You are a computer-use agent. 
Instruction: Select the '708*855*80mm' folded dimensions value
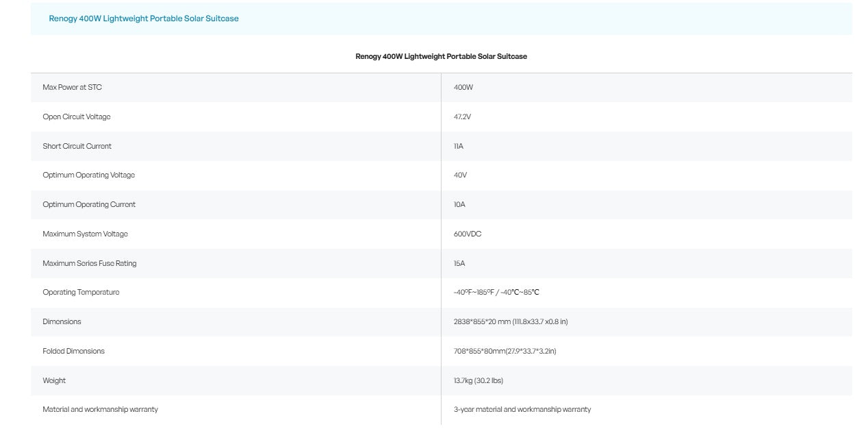[x=505, y=351]
